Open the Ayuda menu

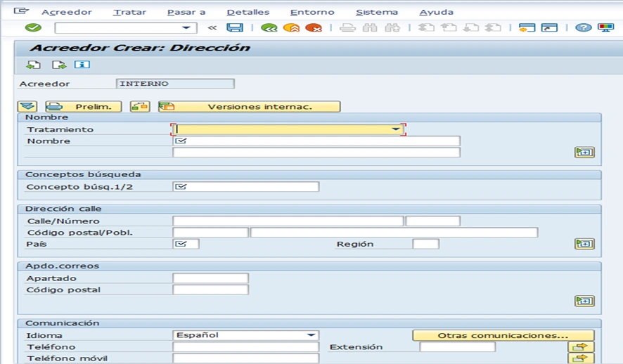[x=436, y=12]
